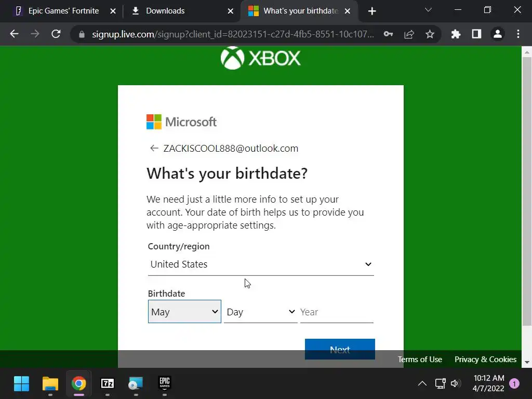Go back from the email using the arrow
The image size is (532, 399).
[154, 148]
